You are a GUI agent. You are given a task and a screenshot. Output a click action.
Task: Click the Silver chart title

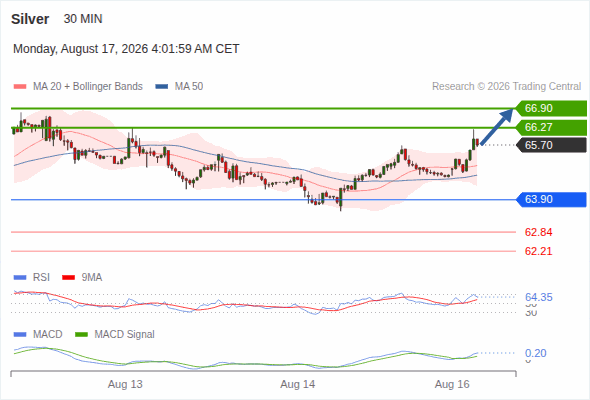(x=30, y=19)
